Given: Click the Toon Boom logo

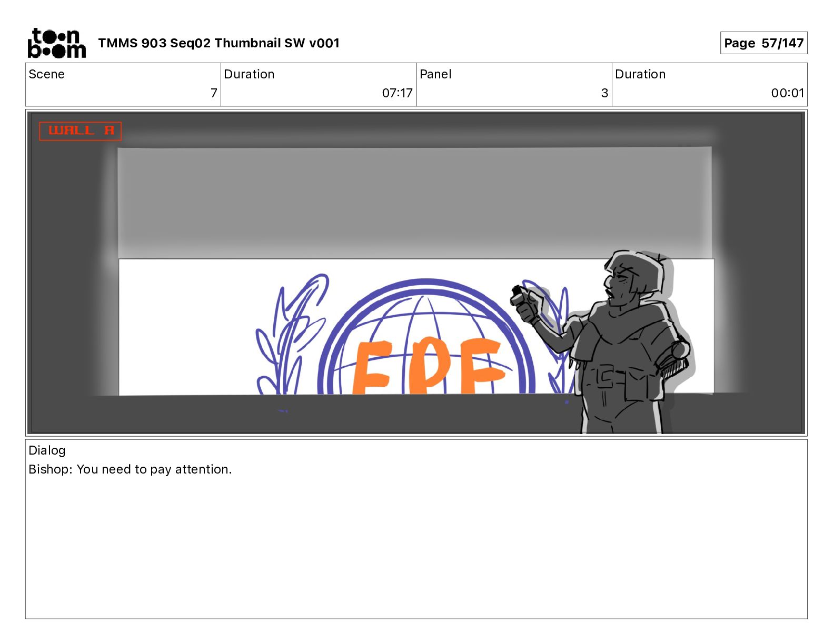Looking at the screenshot, I should [x=56, y=43].
